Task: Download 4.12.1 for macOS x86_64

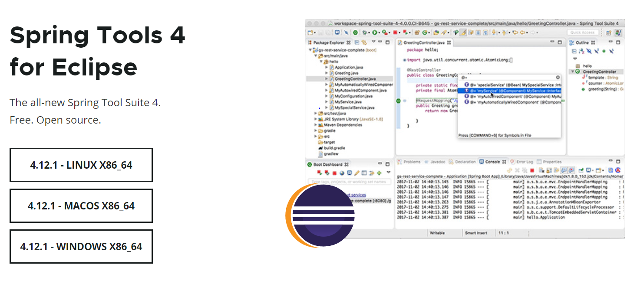Action: tap(81, 206)
